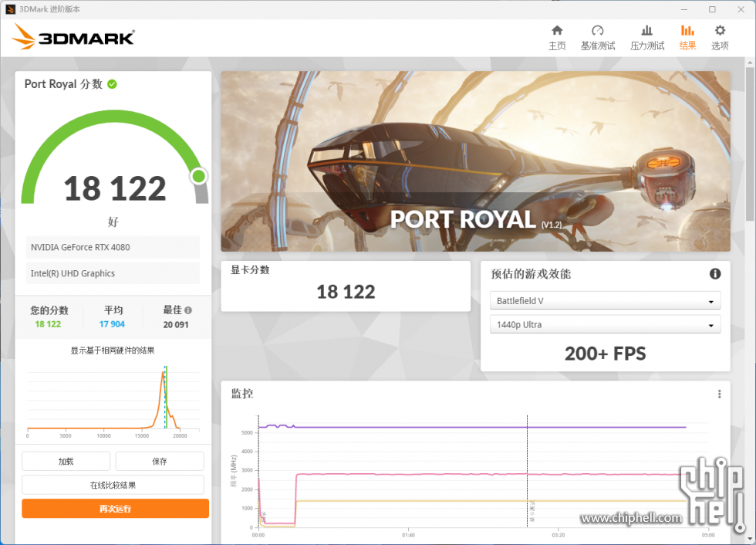Click the orange 再次运行 button

click(x=115, y=509)
